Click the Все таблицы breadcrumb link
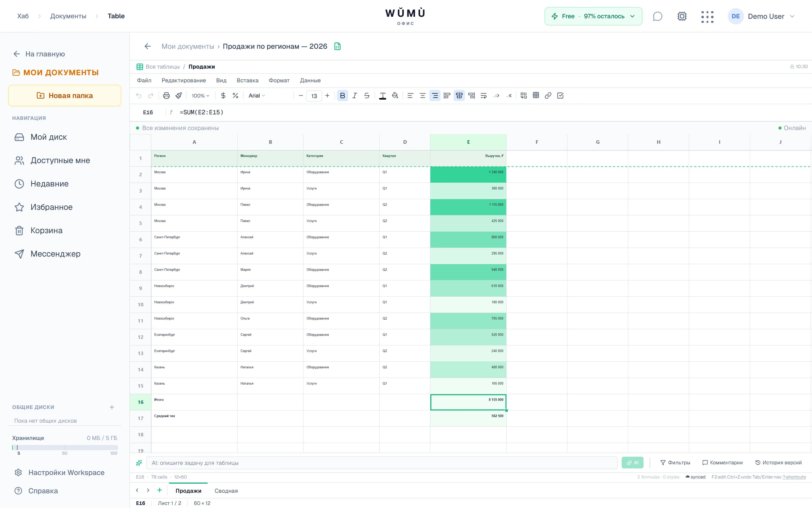Screen dimensions: 812x508 pyautogui.click(x=163, y=67)
